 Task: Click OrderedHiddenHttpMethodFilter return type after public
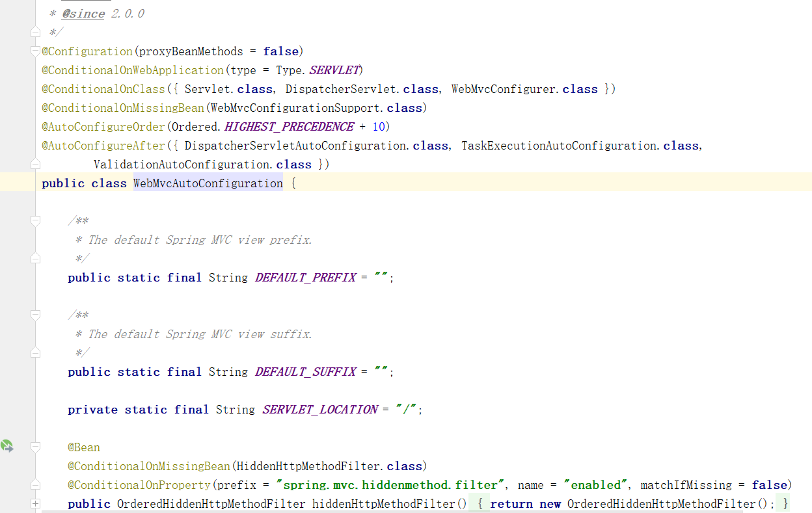(x=211, y=504)
